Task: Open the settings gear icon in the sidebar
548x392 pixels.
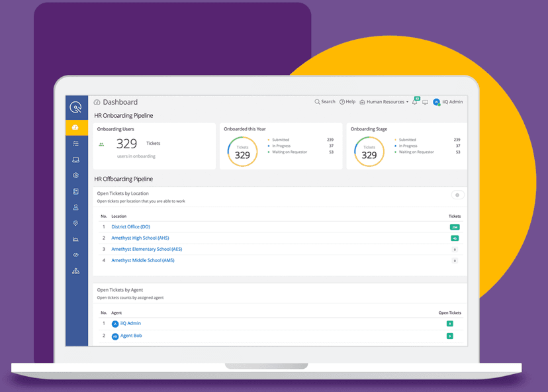Action: [76, 175]
